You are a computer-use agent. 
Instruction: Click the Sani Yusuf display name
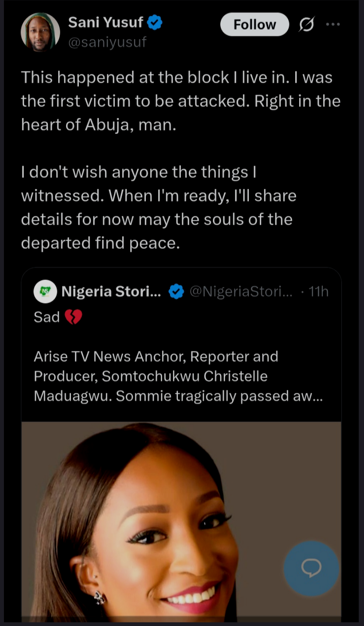pos(106,23)
